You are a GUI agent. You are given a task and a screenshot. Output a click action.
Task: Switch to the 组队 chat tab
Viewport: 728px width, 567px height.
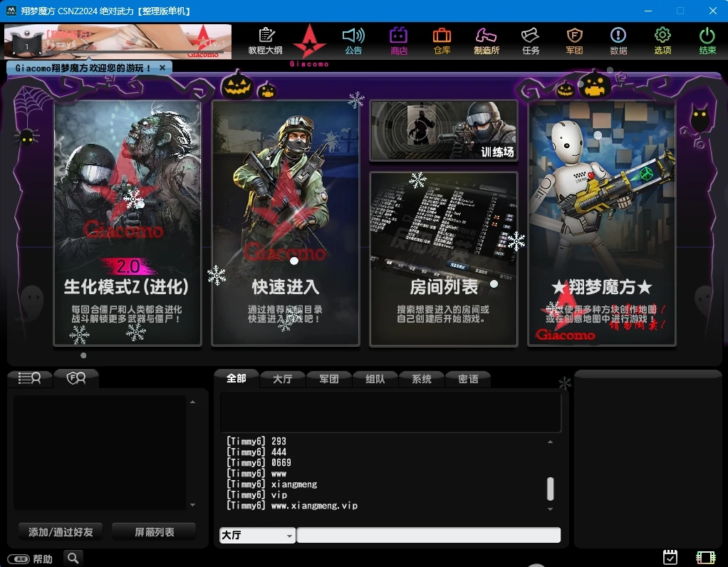click(375, 379)
